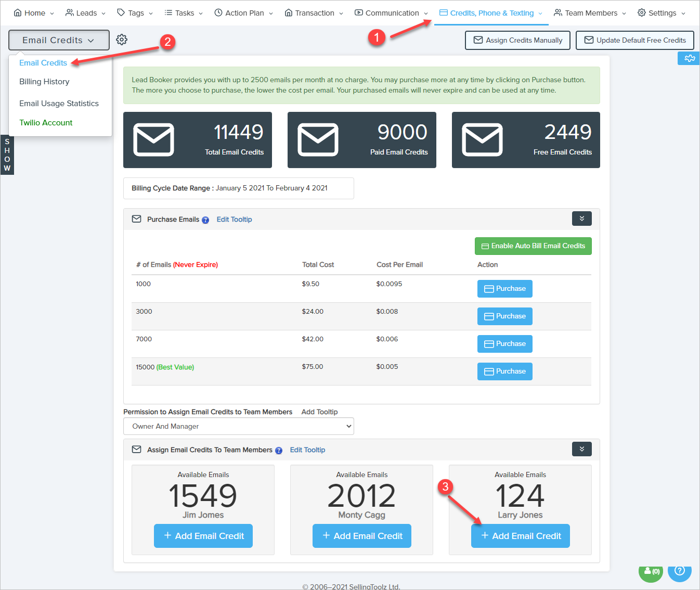The image size is (700, 590).
Task: Open the green user chat icon
Action: 651,571
